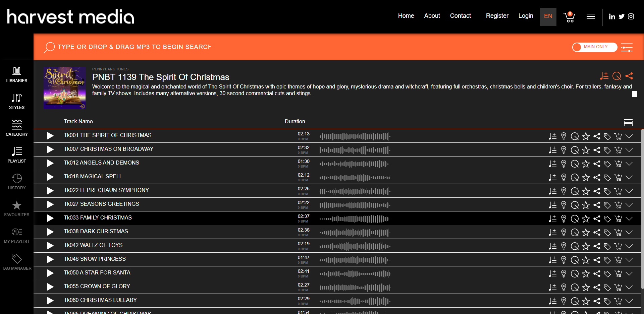The image size is (644, 314).
Task: Play Tk022 Leprechaun Symphony
Action: pyautogui.click(x=50, y=190)
